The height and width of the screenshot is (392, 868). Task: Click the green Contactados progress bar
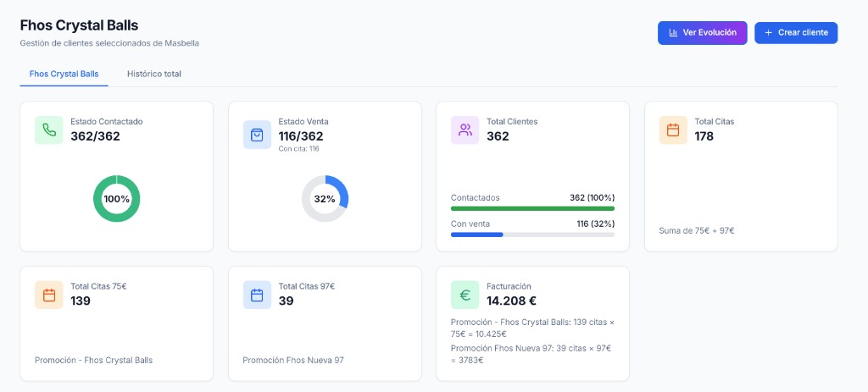tap(532, 208)
